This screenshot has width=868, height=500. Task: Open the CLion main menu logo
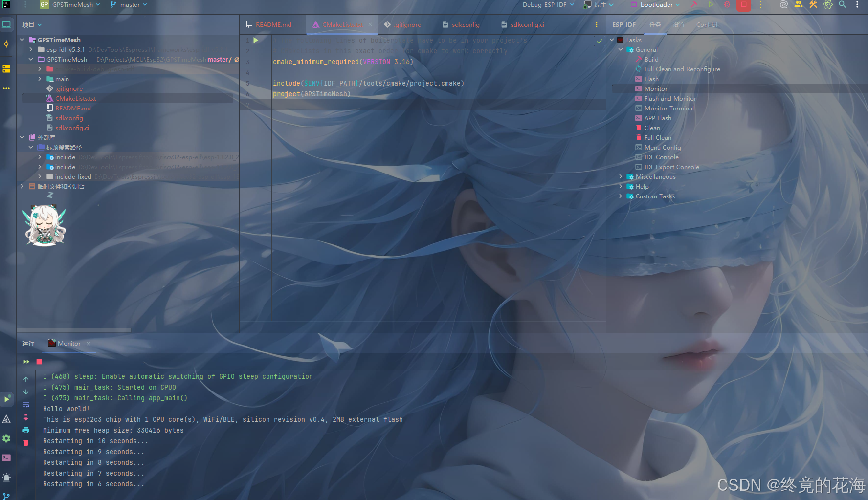pyautogui.click(x=6, y=5)
